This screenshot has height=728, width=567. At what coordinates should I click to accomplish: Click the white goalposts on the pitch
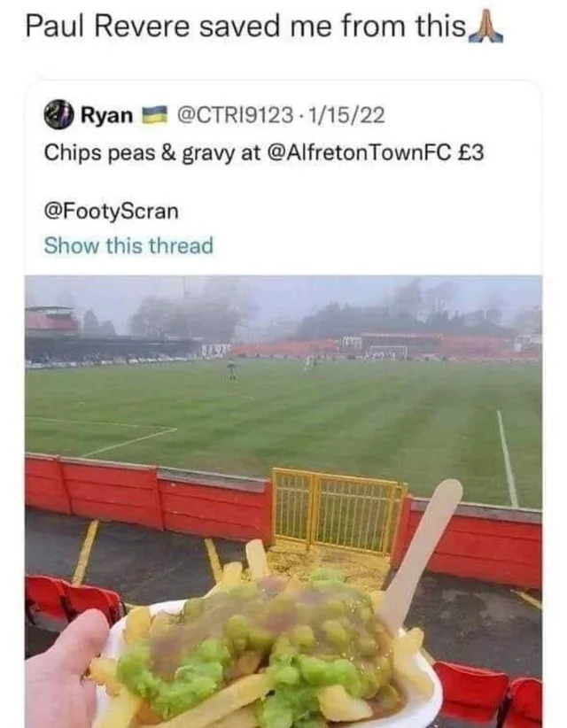pyautogui.click(x=388, y=352)
